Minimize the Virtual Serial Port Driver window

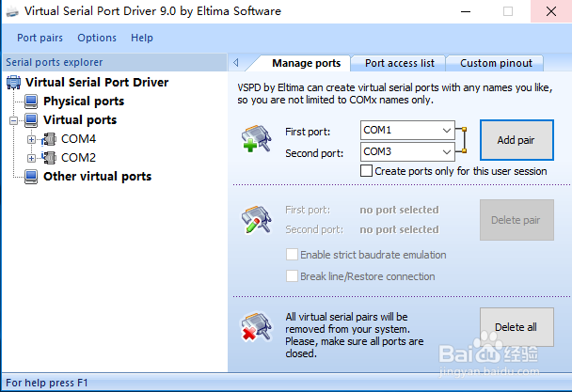(x=466, y=11)
